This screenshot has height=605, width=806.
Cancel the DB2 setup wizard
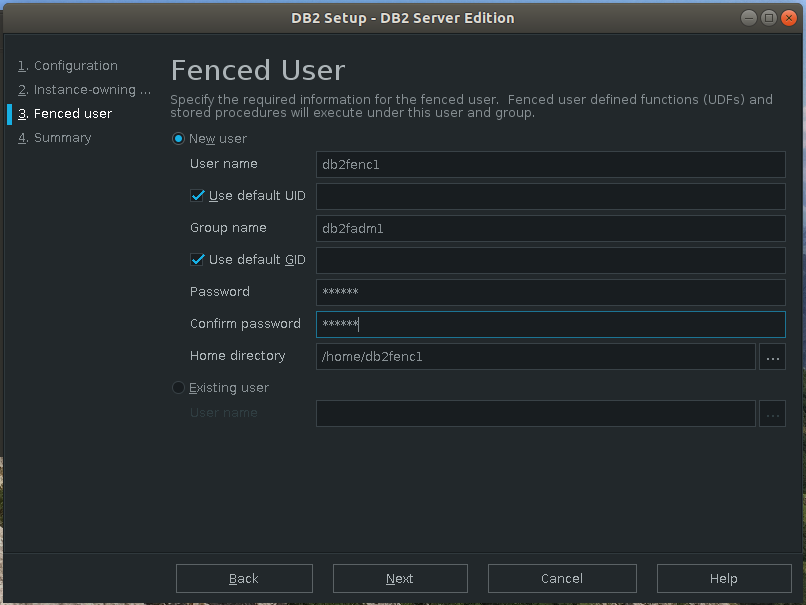click(x=562, y=579)
